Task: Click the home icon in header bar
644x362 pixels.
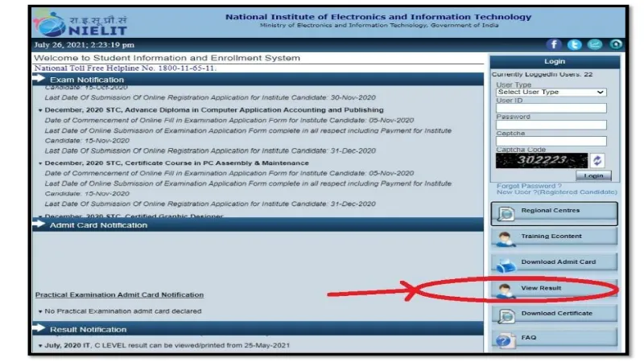Action: click(x=616, y=44)
